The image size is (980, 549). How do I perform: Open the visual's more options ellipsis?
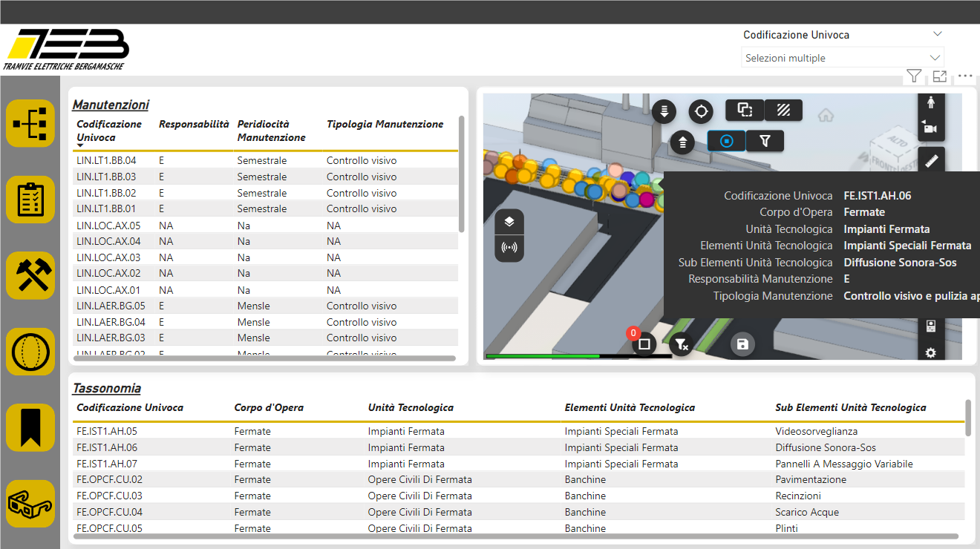pos(965,76)
